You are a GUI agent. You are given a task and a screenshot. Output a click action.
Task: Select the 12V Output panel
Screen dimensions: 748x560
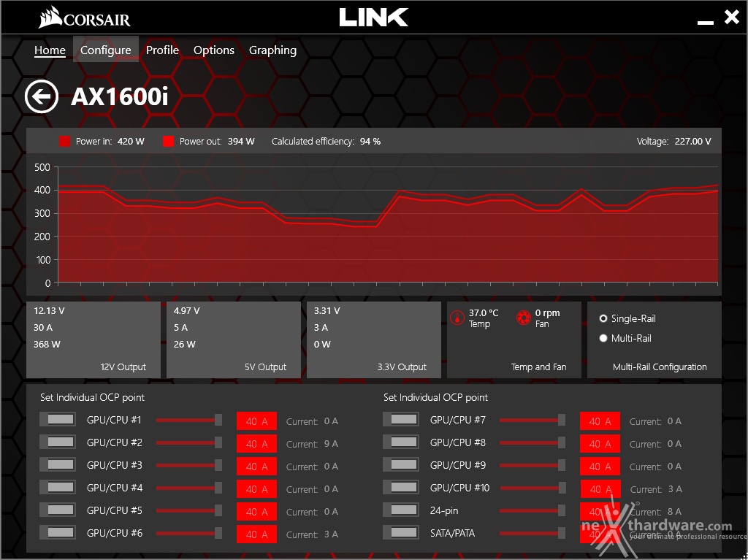pyautogui.click(x=93, y=340)
